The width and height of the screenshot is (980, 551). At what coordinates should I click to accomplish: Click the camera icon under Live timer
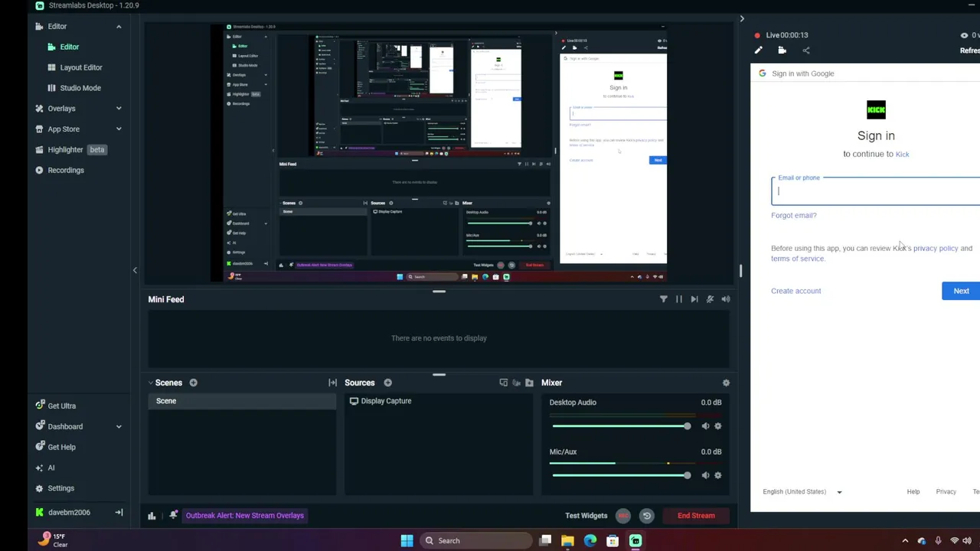click(x=782, y=51)
